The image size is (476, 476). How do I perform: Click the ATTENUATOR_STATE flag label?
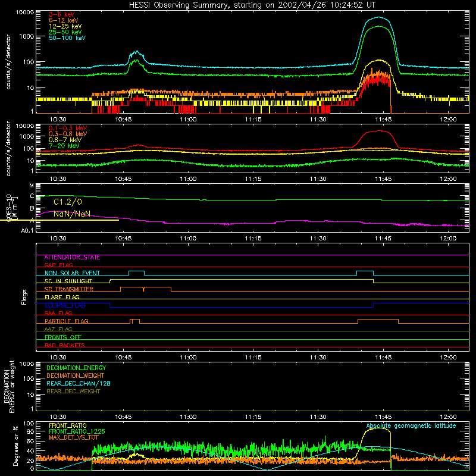(72, 258)
